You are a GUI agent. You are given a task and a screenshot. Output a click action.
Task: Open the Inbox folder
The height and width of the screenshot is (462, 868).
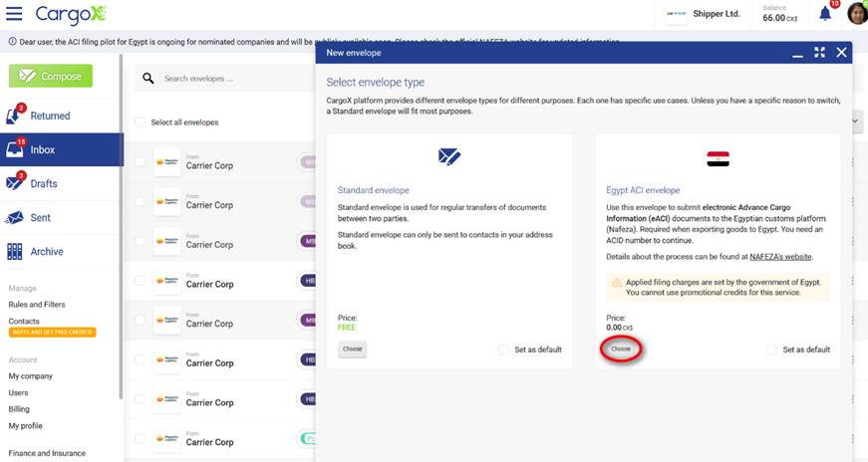pyautogui.click(x=62, y=149)
